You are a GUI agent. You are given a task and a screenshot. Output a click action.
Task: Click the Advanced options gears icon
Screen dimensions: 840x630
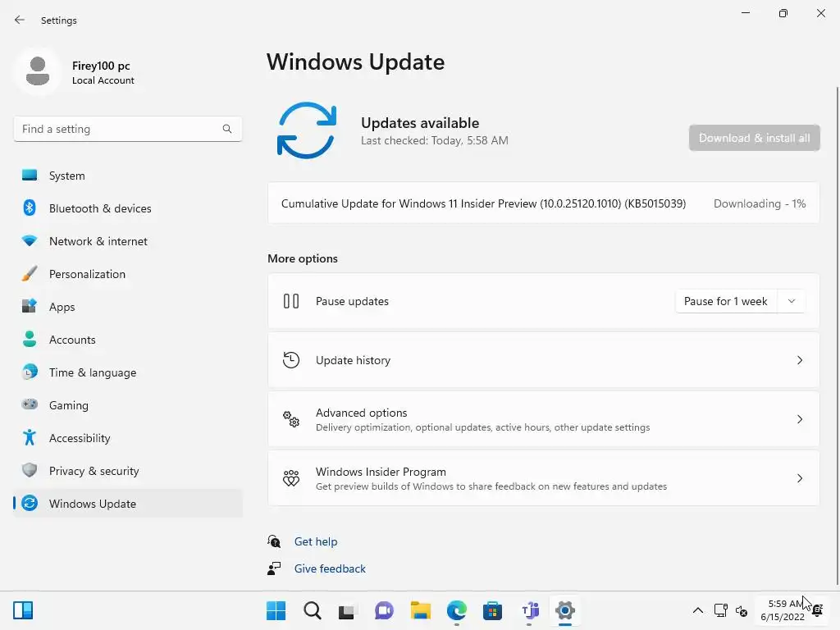[291, 419]
